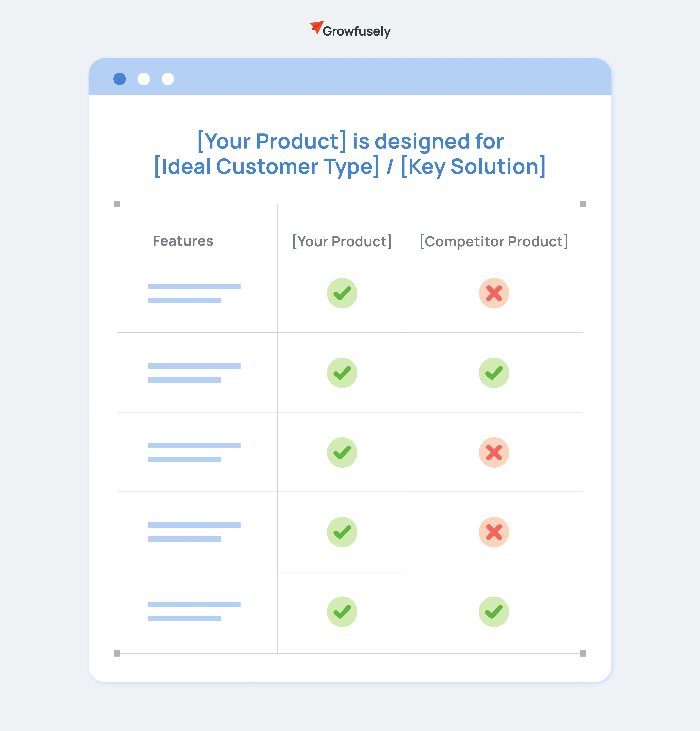Click the last white dot in the header
This screenshot has height=731, width=700.
coord(168,79)
